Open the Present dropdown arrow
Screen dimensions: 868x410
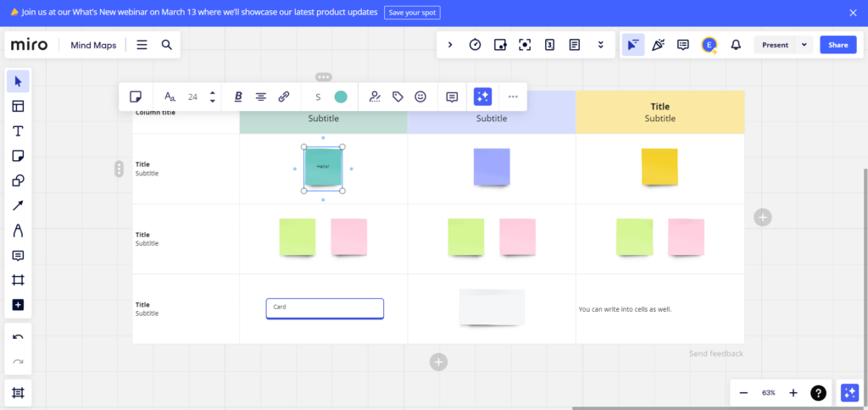click(804, 45)
